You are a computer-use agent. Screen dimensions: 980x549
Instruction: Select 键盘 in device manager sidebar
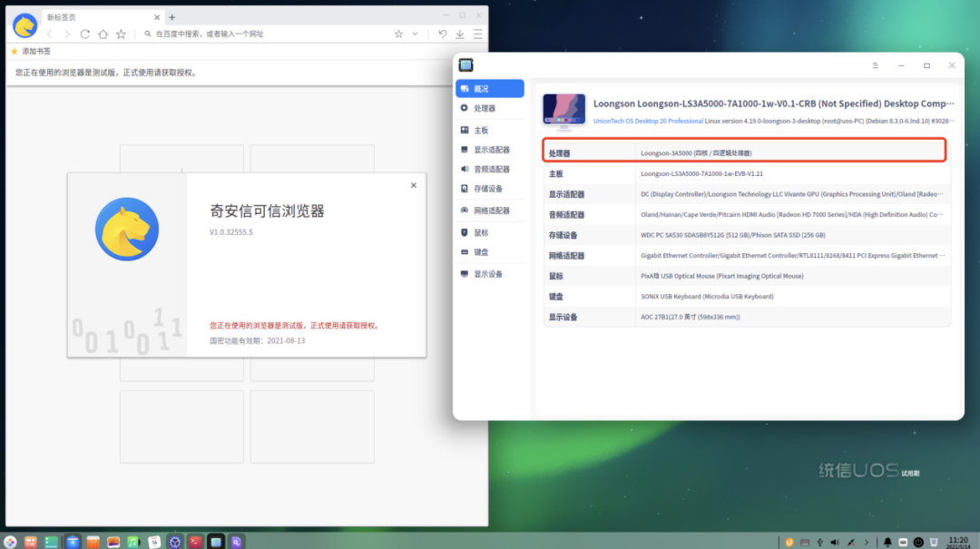pyautogui.click(x=490, y=252)
